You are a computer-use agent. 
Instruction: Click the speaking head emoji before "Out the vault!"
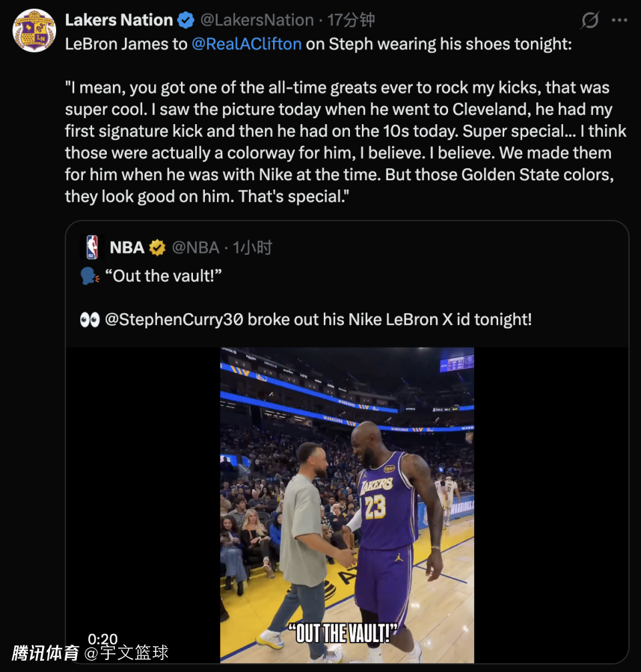pyautogui.click(x=89, y=276)
